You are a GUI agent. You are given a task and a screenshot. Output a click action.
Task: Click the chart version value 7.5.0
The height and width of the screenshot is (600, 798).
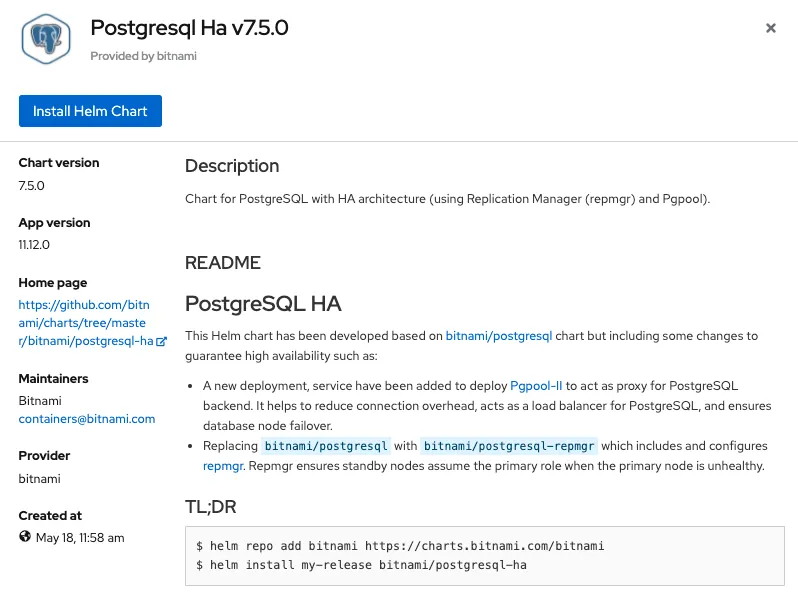pos(32,185)
